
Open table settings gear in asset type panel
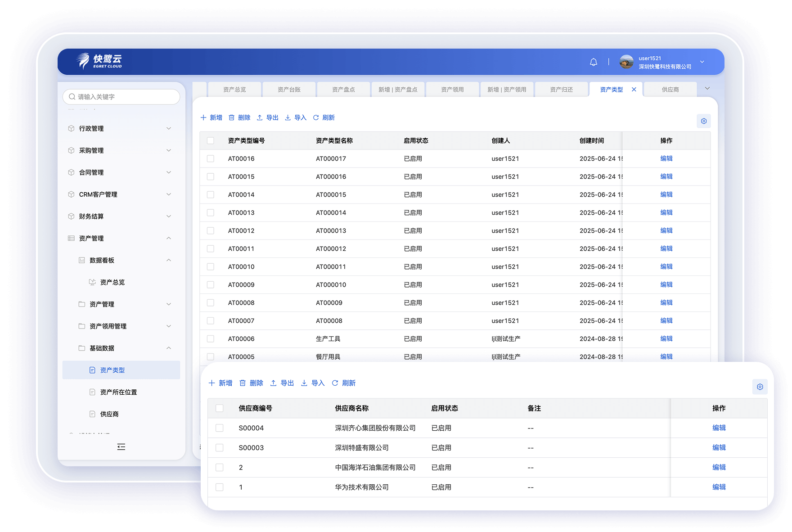pos(704,121)
